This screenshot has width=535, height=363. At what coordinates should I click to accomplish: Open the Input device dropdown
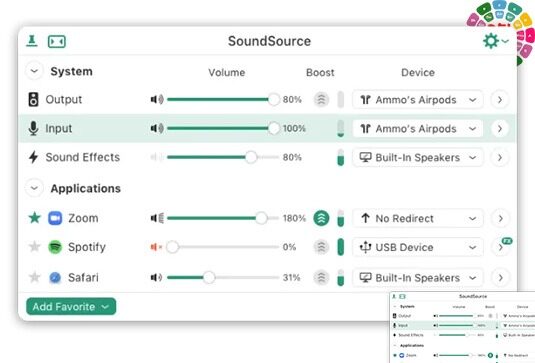(418, 129)
